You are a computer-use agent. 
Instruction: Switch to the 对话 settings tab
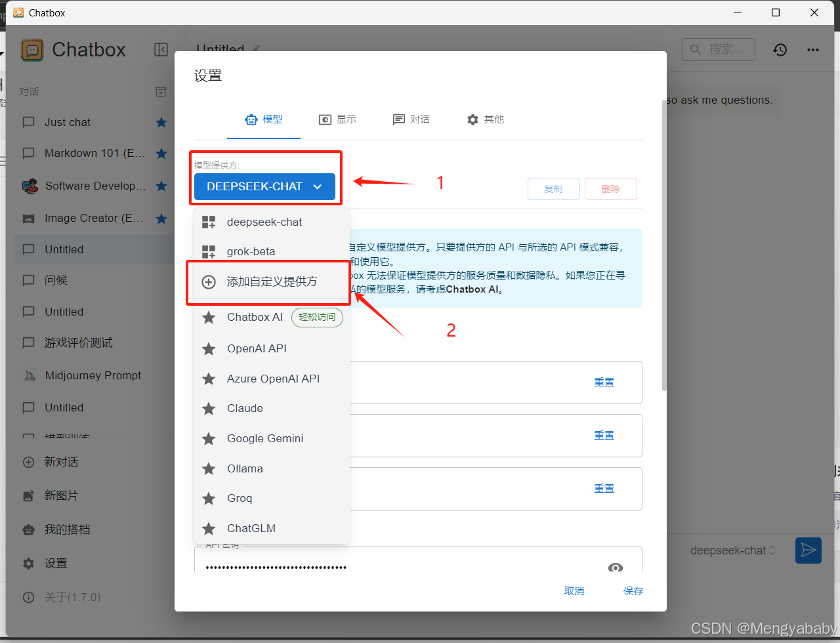(x=411, y=119)
